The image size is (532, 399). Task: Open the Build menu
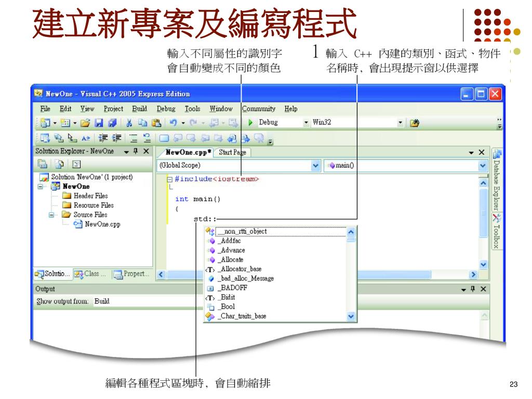tap(139, 109)
